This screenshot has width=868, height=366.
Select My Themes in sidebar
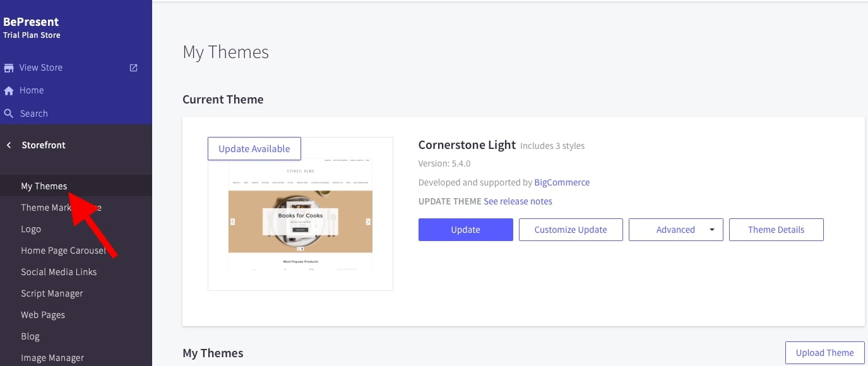(x=44, y=186)
